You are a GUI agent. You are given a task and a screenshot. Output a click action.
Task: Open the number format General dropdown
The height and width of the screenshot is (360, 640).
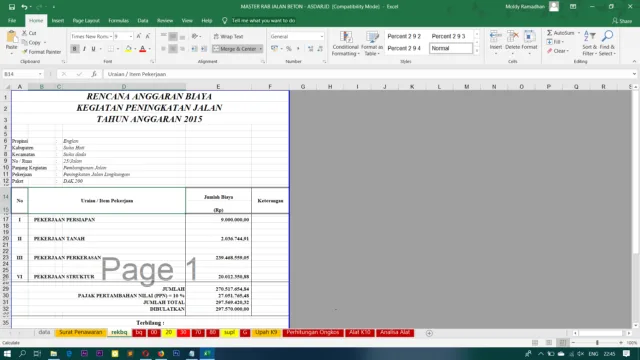(x=322, y=36)
